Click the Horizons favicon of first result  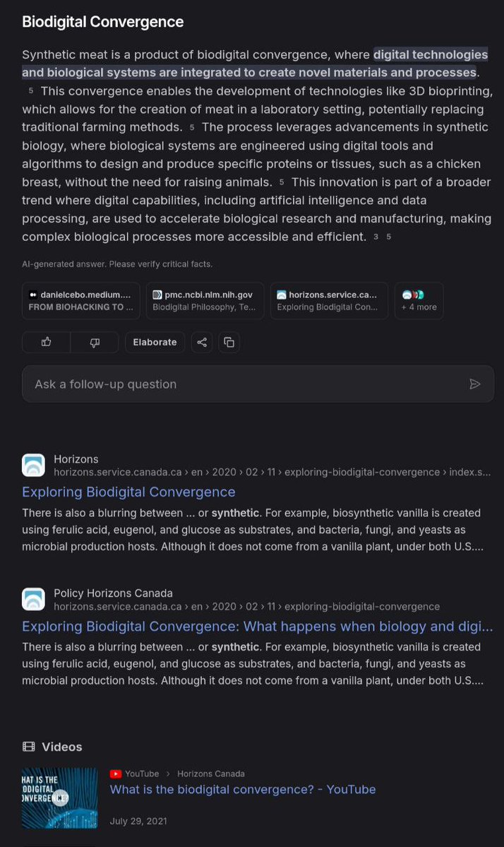pos(34,466)
